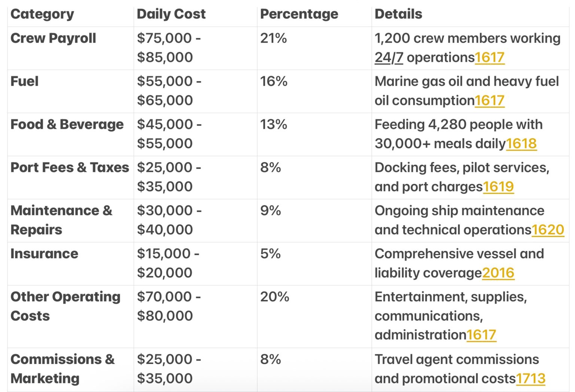Open citation 1617 in Fuel row
The image size is (575, 392).
coord(489,101)
